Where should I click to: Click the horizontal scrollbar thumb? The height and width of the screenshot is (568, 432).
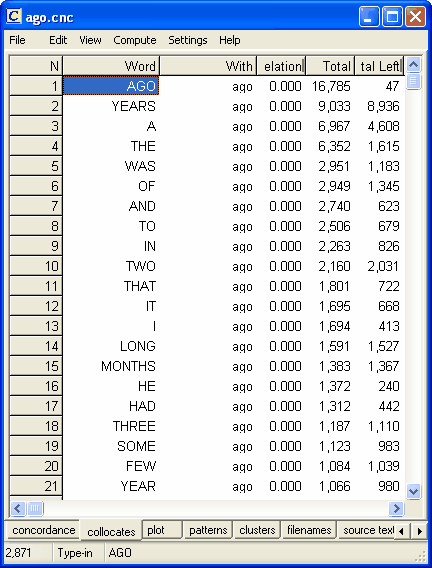[35, 508]
